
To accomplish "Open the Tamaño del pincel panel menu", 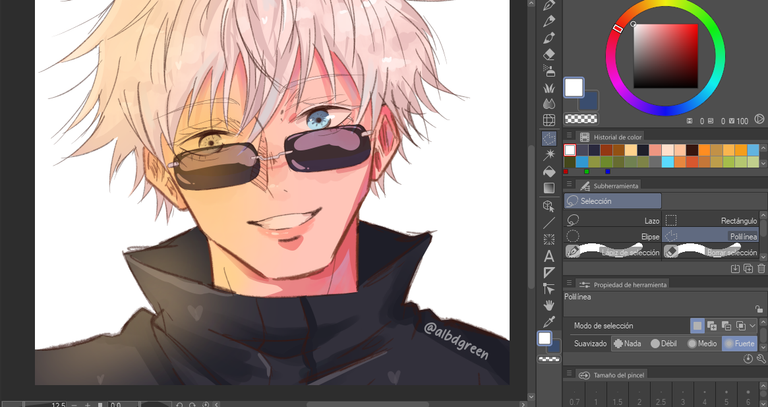I will [x=569, y=374].
